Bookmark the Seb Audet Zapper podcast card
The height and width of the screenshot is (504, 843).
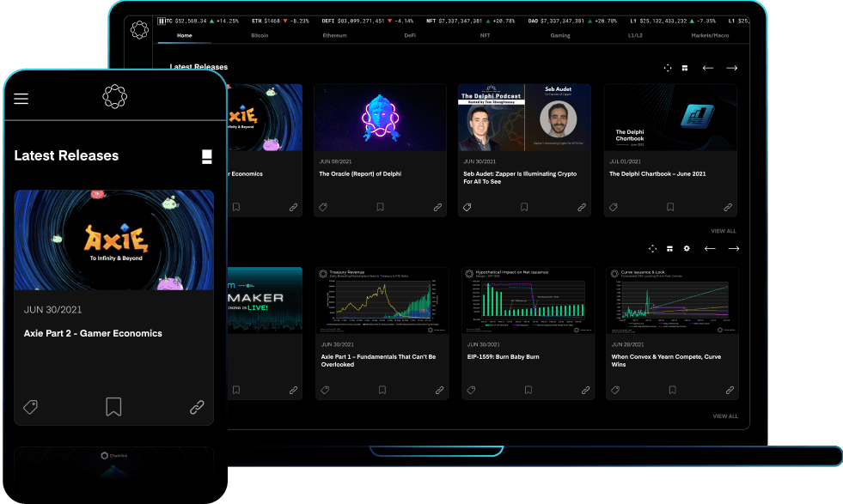[x=524, y=207]
